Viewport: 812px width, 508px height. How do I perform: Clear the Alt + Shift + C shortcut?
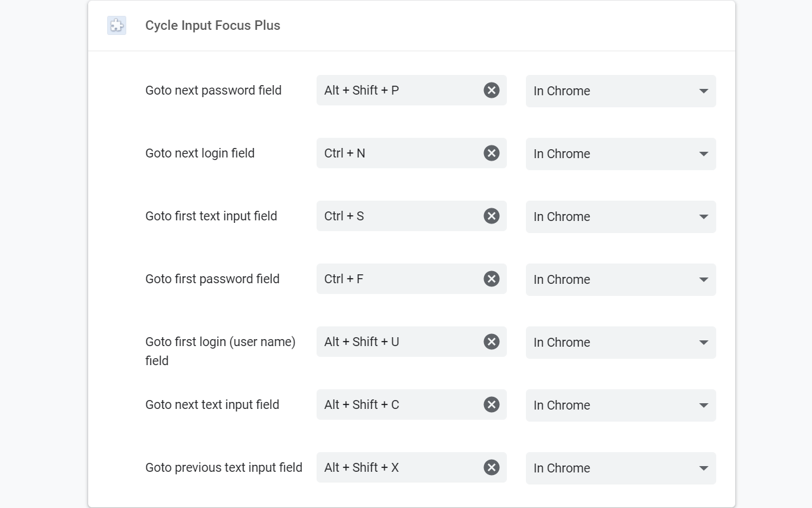click(492, 404)
